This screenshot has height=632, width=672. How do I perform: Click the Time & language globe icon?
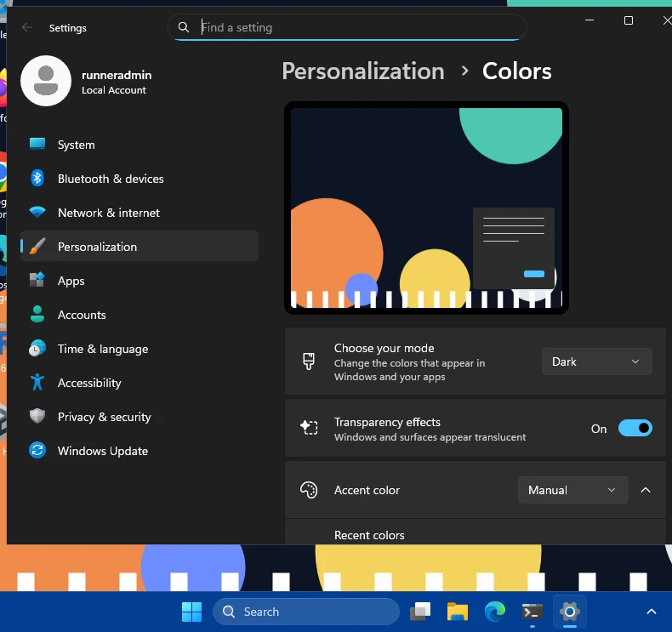coord(37,349)
